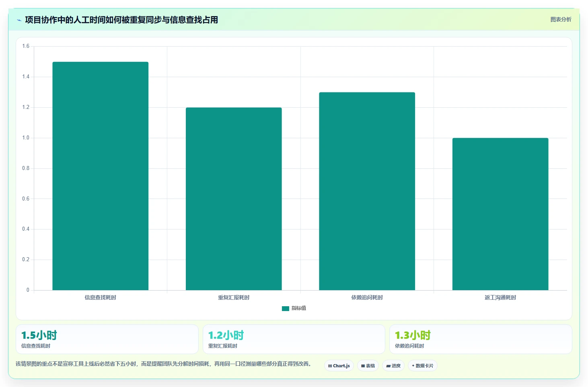Open the 1.2小时 data card

click(294, 339)
